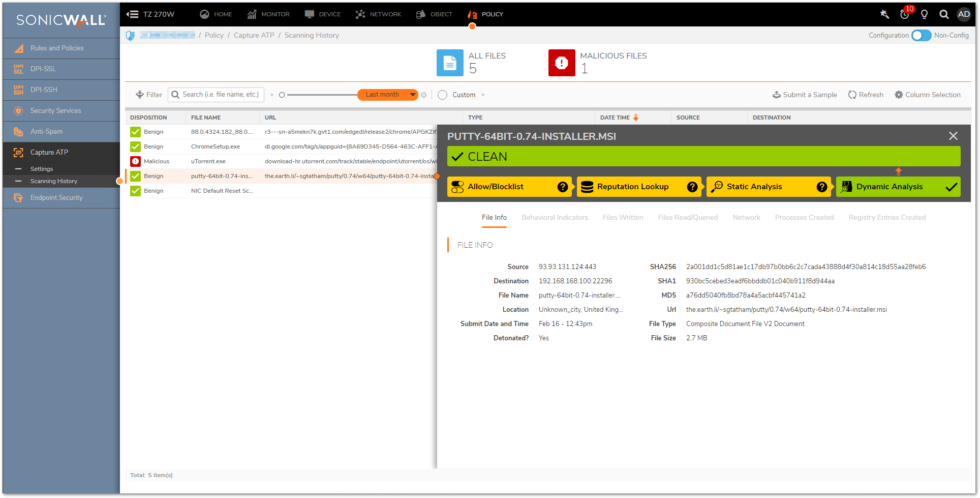This screenshot has width=980, height=498.
Task: Open the lightbulb tips icon
Action: pyautogui.click(x=924, y=14)
